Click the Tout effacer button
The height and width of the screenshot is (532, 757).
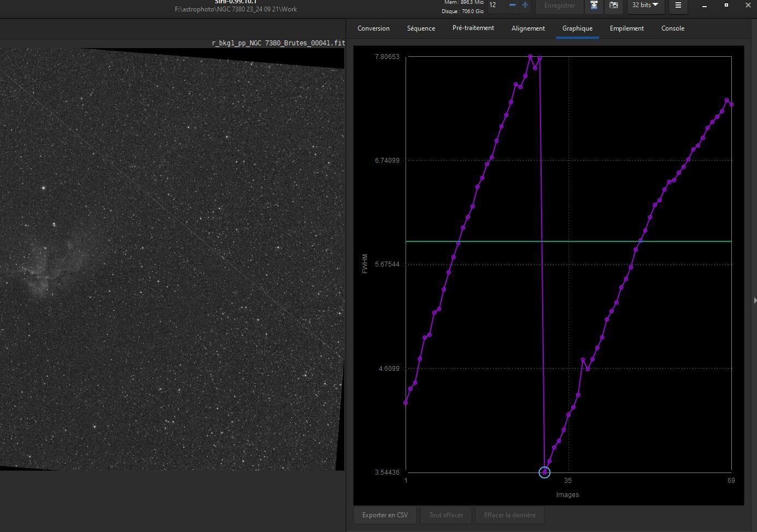446,515
